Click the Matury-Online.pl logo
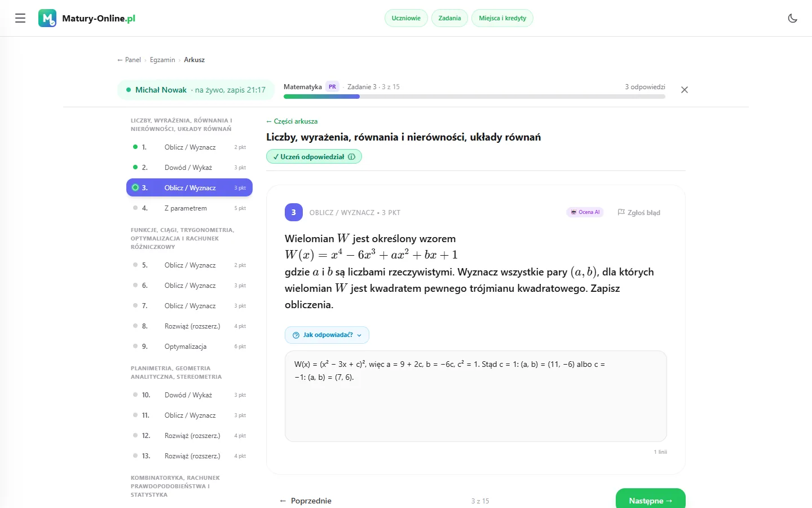Viewport: 812px width, 508px height. 87,18
